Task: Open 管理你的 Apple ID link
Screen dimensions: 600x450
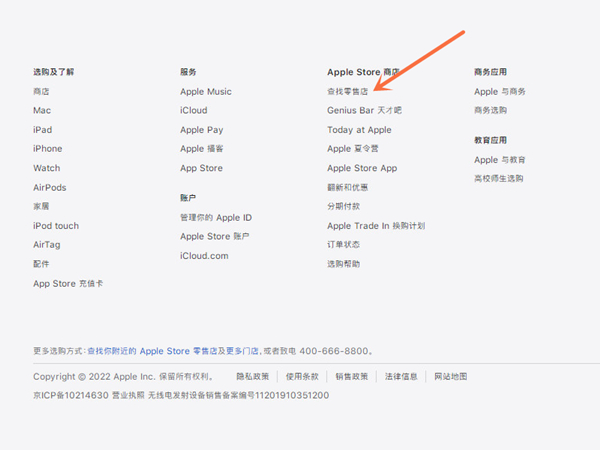Action: coord(216,218)
